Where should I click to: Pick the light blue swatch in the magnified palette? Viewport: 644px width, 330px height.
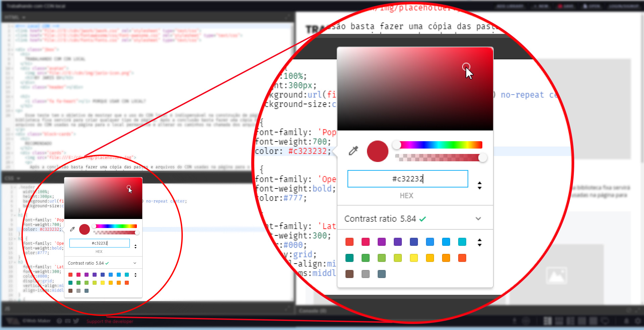click(x=446, y=242)
